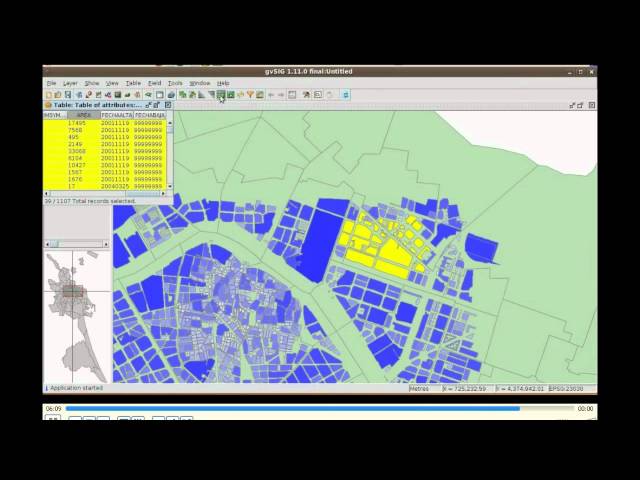Image resolution: width=640 pixels, height=480 pixels.
Task: Click a yellow selected polygon on the map
Action: 395,252
